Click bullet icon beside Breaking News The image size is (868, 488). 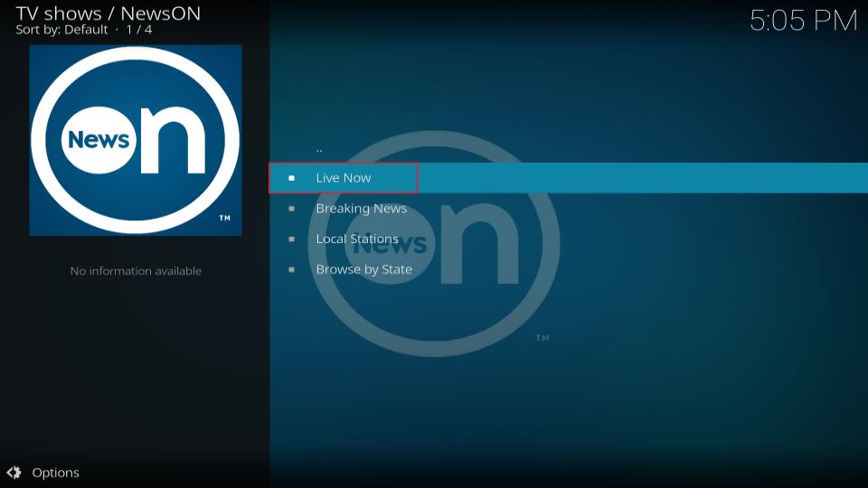[x=292, y=209]
